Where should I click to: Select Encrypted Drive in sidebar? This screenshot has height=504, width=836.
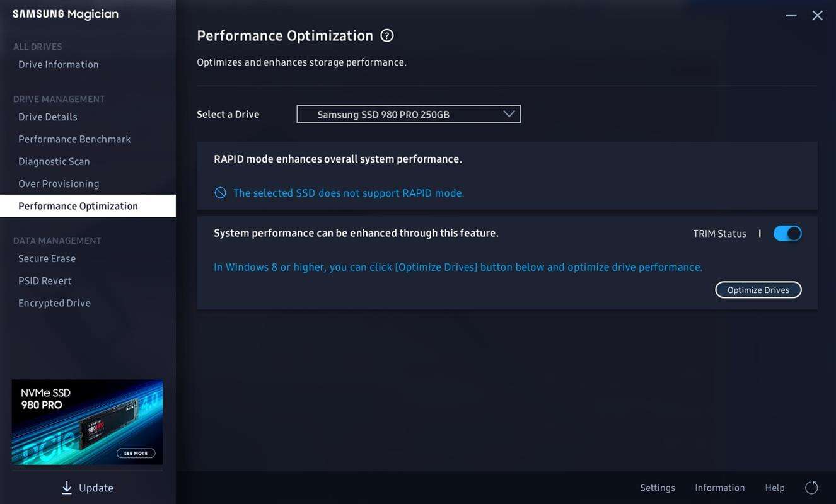click(x=54, y=303)
